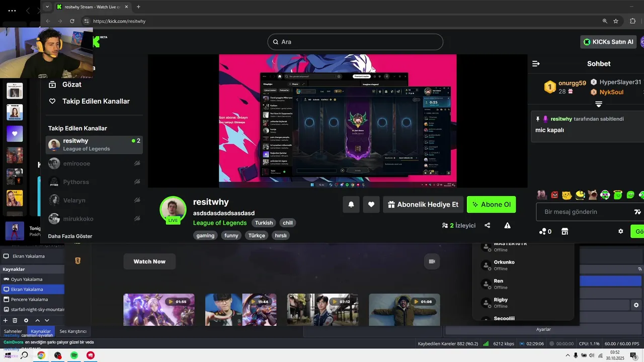
Task: Click the Ayarlar button in OBS
Action: pyautogui.click(x=543, y=329)
